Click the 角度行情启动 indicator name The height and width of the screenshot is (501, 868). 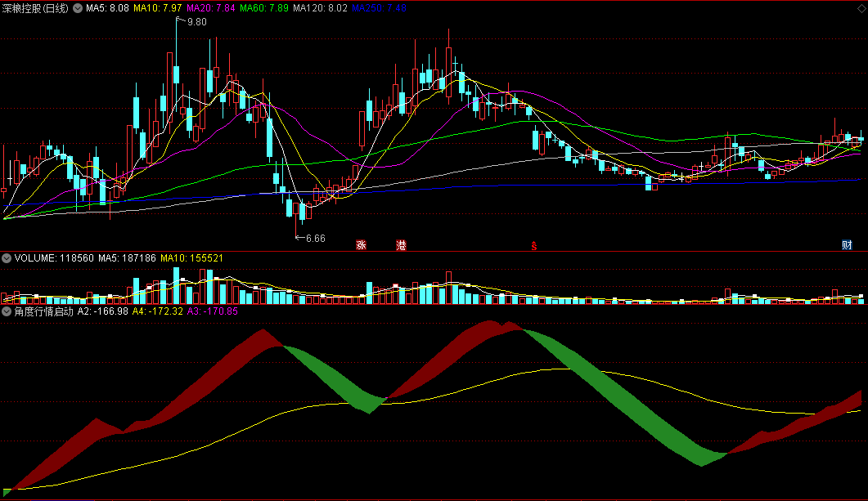pyautogui.click(x=43, y=312)
